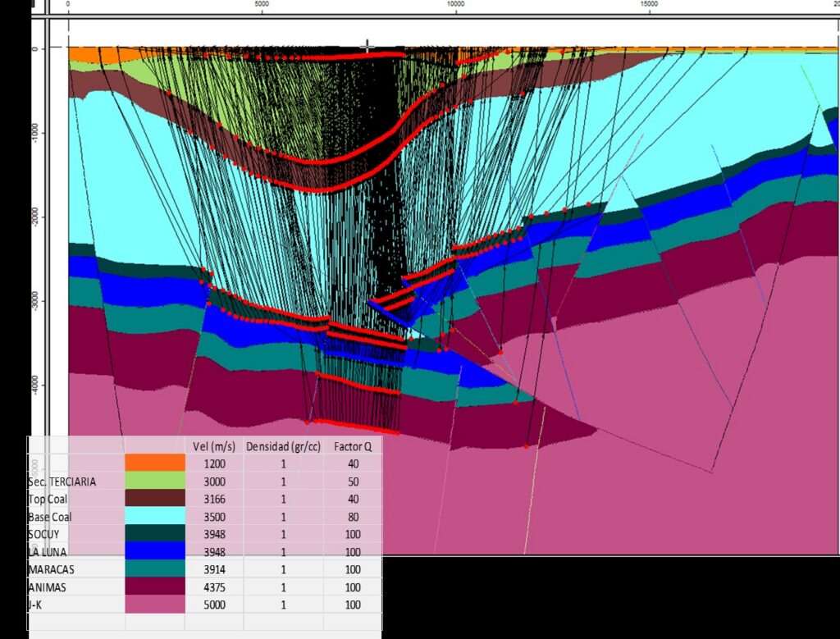Click velocity value 3948 in the SOCUY row
This screenshot has width=840, height=639.
[214, 535]
